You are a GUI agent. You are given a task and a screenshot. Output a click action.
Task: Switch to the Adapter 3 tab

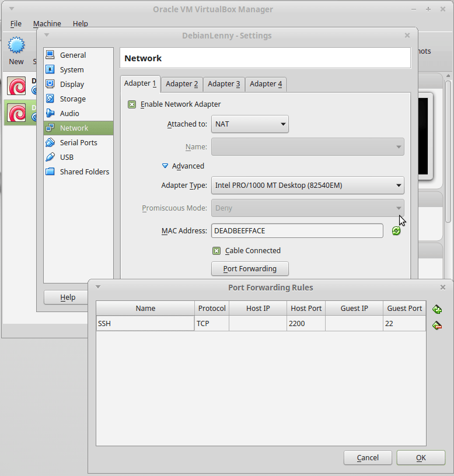point(224,84)
